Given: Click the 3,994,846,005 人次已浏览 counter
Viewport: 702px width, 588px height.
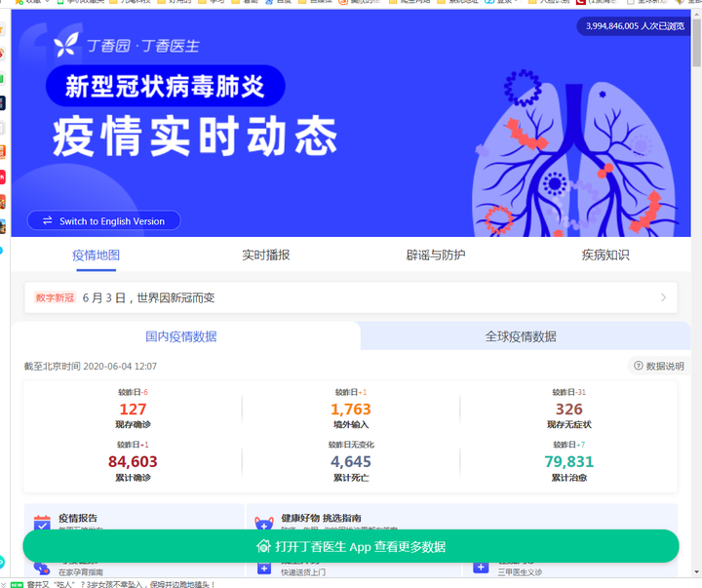Looking at the screenshot, I should click(635, 26).
